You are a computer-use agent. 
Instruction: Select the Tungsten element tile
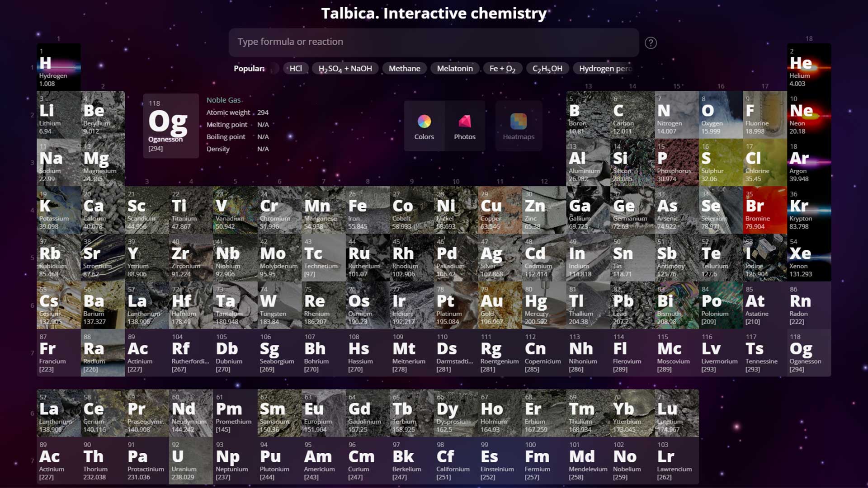tap(279, 305)
